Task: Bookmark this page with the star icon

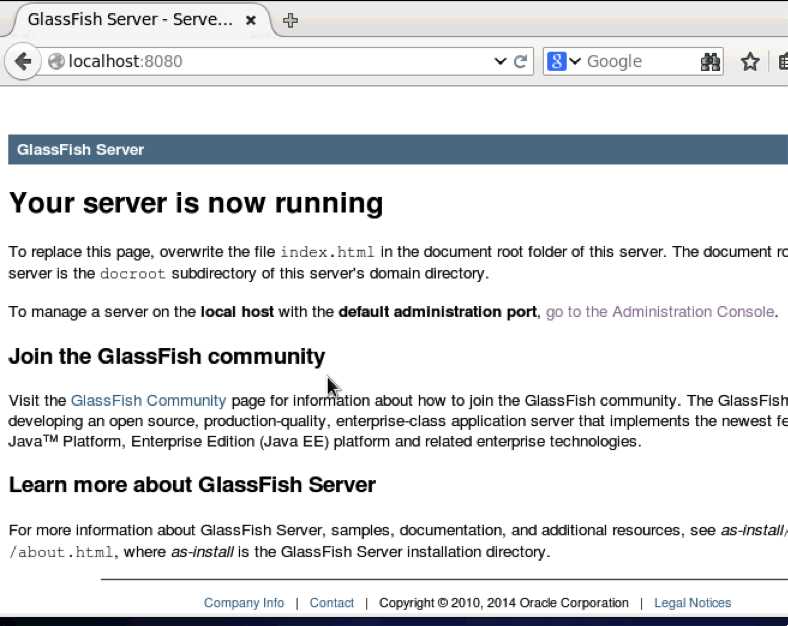Action: pyautogui.click(x=750, y=61)
